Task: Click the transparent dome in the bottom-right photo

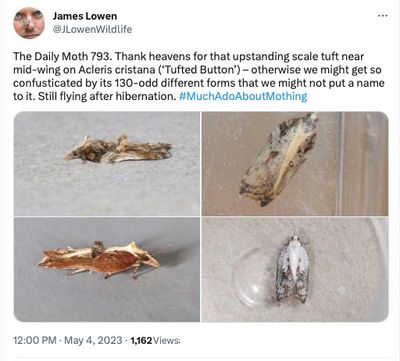Action: pos(253,278)
